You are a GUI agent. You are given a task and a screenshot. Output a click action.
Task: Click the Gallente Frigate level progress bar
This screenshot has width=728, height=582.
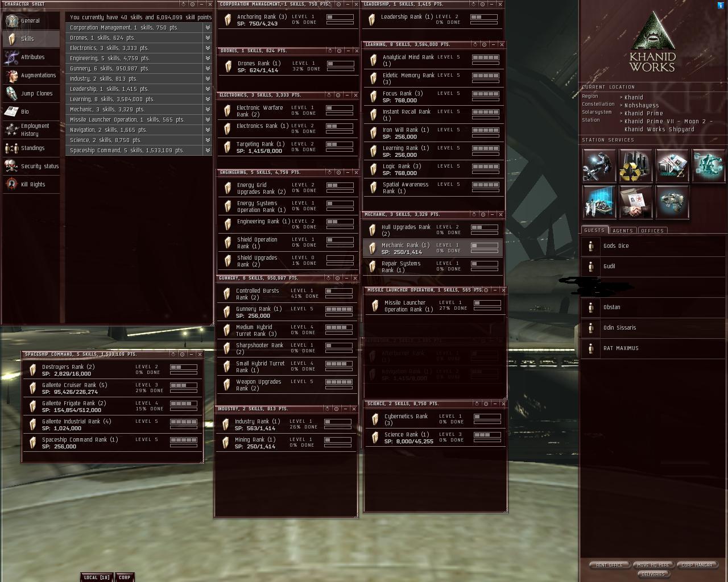click(184, 404)
